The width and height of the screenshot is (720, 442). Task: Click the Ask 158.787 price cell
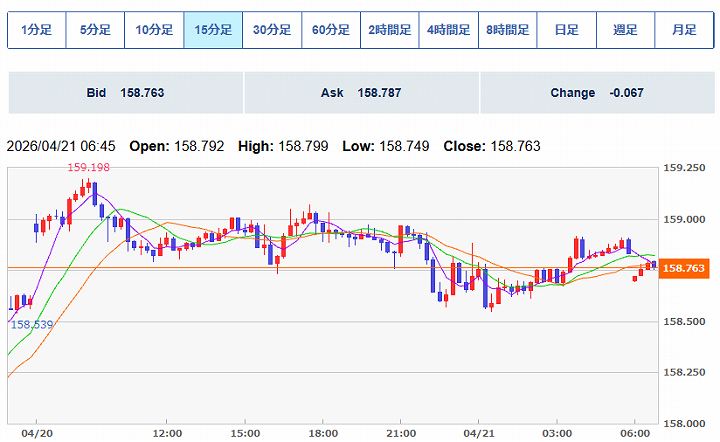361,93
